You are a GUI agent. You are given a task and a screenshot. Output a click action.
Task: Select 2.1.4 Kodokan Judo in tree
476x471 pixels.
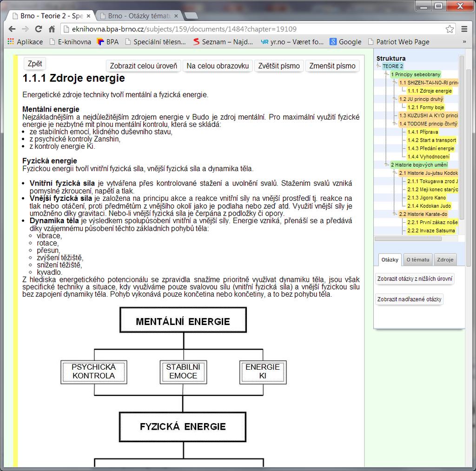[429, 206]
